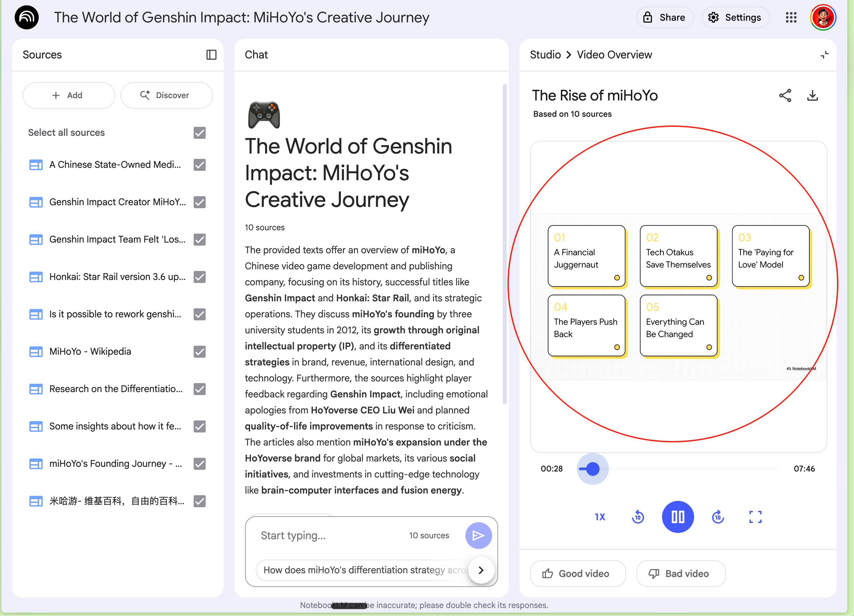This screenshot has width=854, height=616.
Task: Click the video progress slider handle
Action: tap(593, 469)
